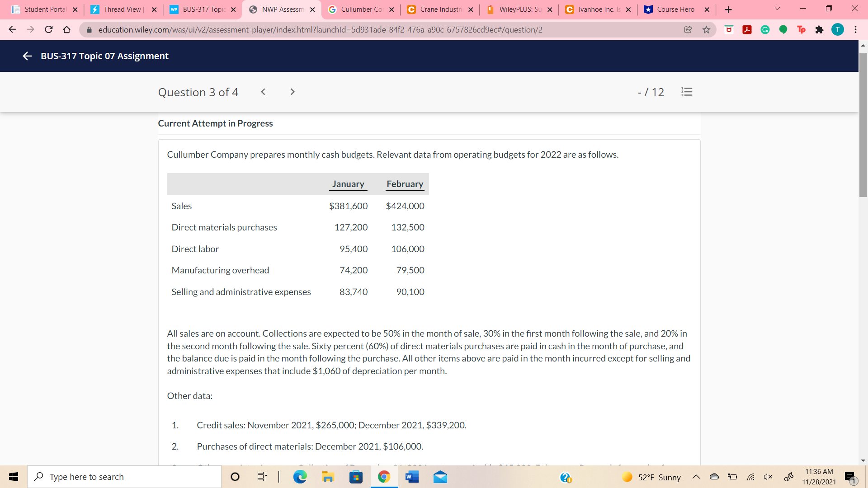Open Chrome's three-dot menu
The height and width of the screenshot is (488, 868).
(x=855, y=29)
